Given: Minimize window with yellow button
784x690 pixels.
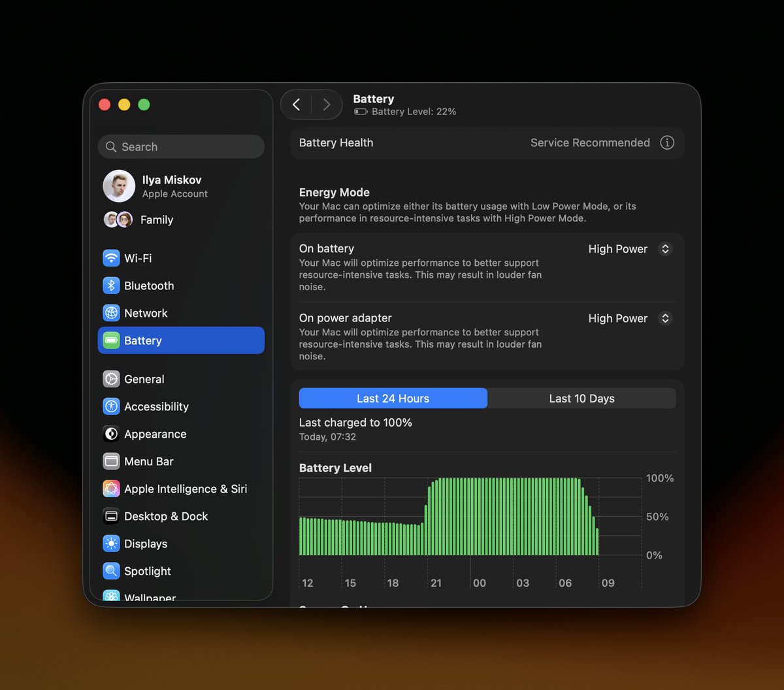Looking at the screenshot, I should tap(124, 105).
